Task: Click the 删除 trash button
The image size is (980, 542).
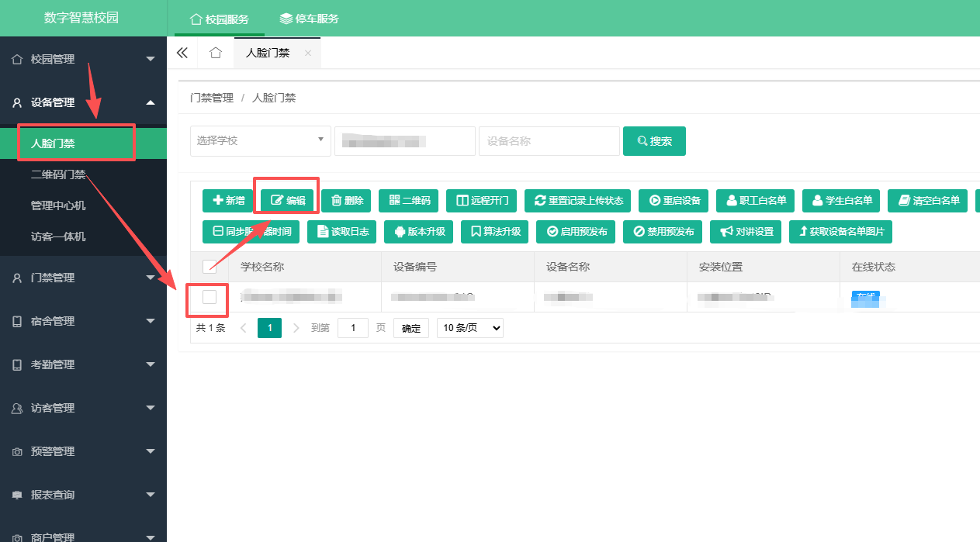Action: pos(346,200)
